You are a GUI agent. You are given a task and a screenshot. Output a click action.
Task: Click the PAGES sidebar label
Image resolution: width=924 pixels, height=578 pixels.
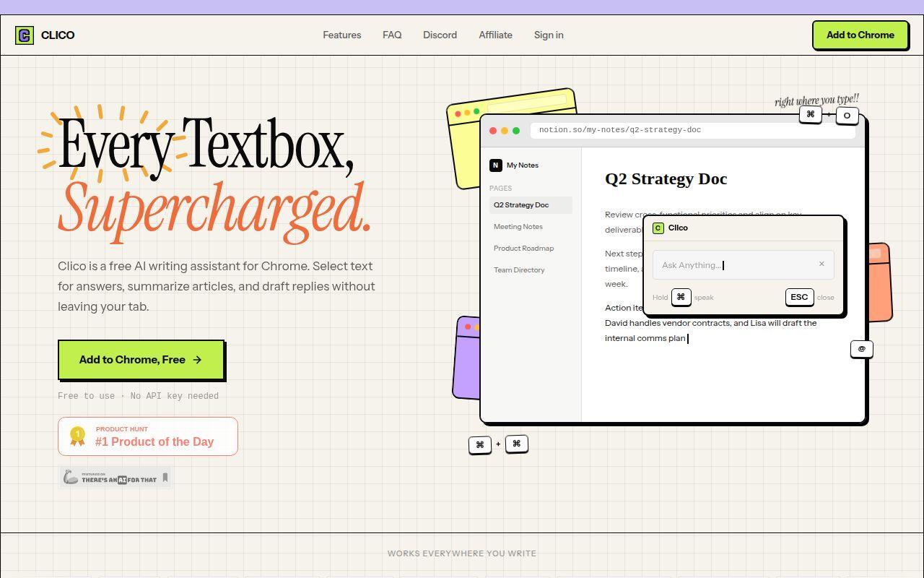tap(500, 189)
